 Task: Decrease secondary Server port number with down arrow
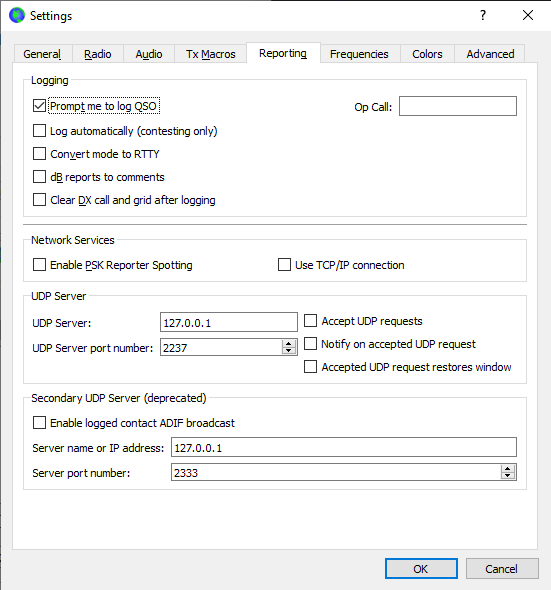[508, 476]
